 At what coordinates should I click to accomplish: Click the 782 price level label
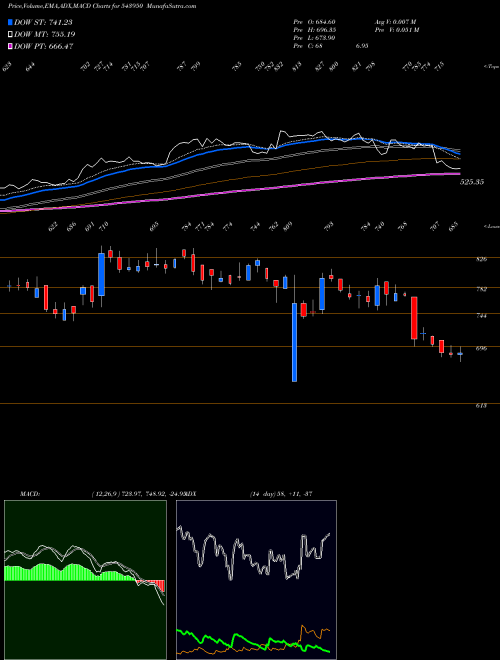pyautogui.click(x=481, y=289)
